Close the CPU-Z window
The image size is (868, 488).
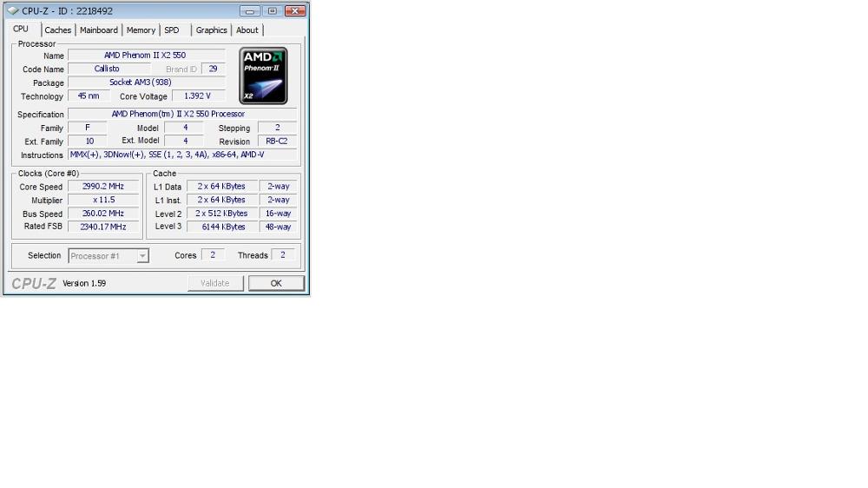[x=295, y=10]
